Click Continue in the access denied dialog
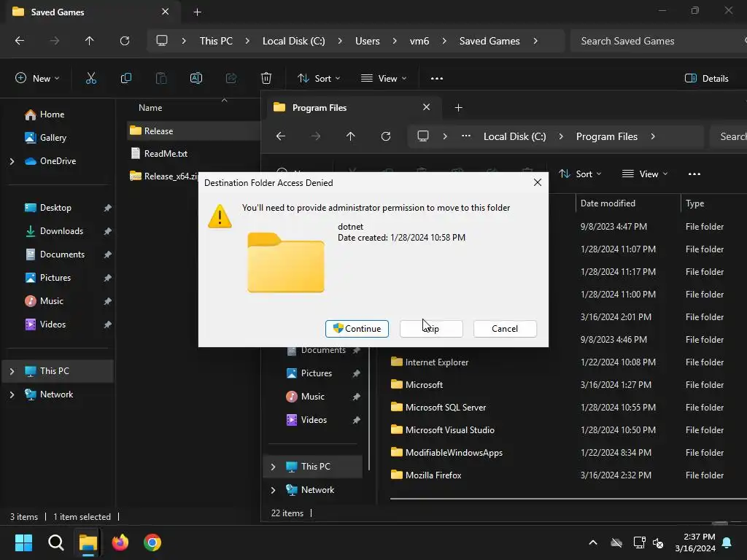747x560 pixels. [x=357, y=329]
